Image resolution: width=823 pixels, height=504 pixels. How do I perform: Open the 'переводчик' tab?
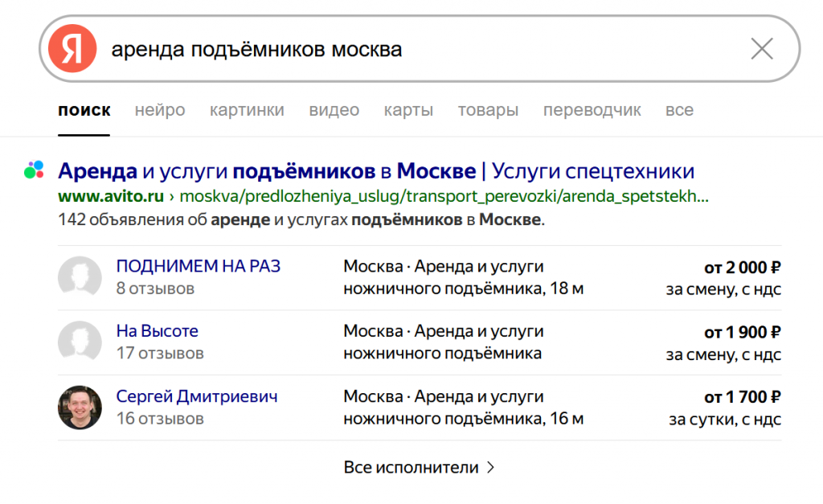coord(592,110)
